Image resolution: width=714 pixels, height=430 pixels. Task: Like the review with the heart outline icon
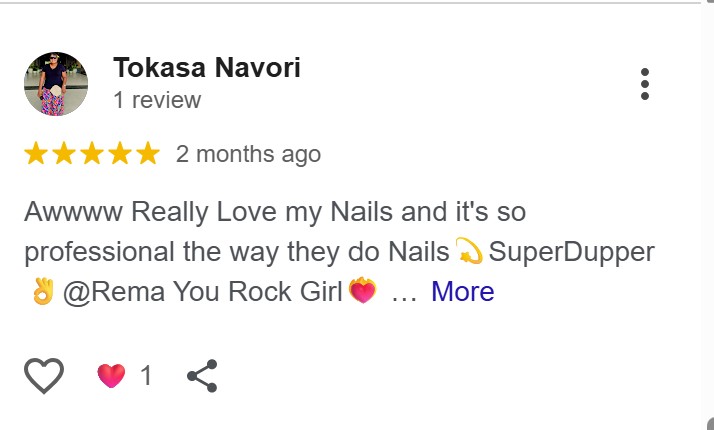pos(43,376)
